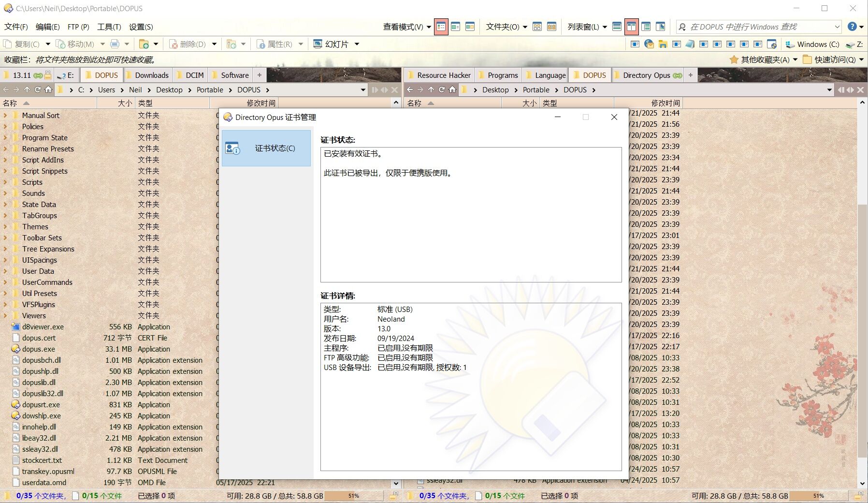The height and width of the screenshot is (503, 868).
Task: Switch to Directory Opus tab in right pane
Action: pos(647,75)
